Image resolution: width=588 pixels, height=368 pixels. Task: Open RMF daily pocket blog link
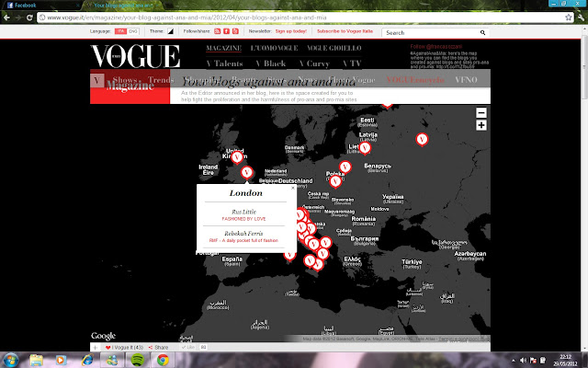[243, 240]
